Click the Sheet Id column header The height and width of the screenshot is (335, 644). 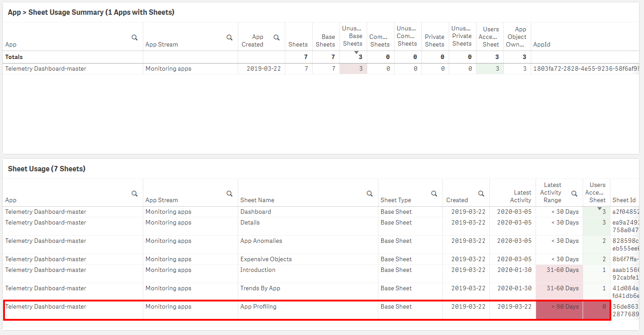point(623,200)
